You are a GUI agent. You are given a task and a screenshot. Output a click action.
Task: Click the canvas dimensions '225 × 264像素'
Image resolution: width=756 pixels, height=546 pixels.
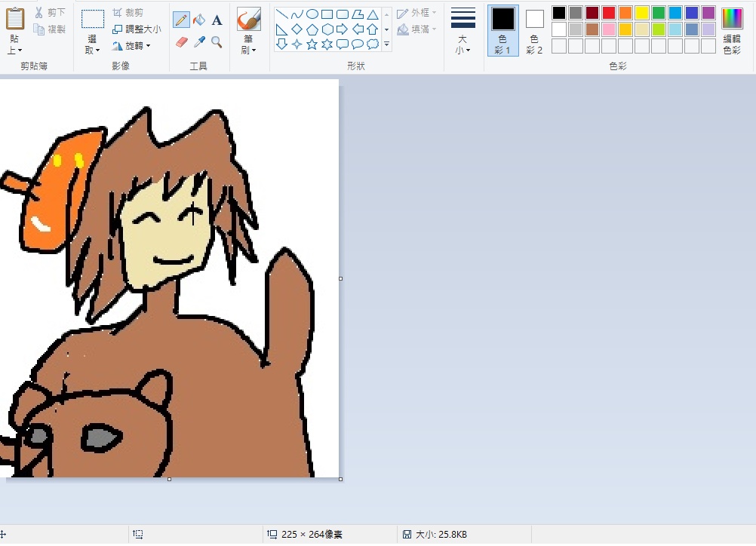pyautogui.click(x=312, y=535)
